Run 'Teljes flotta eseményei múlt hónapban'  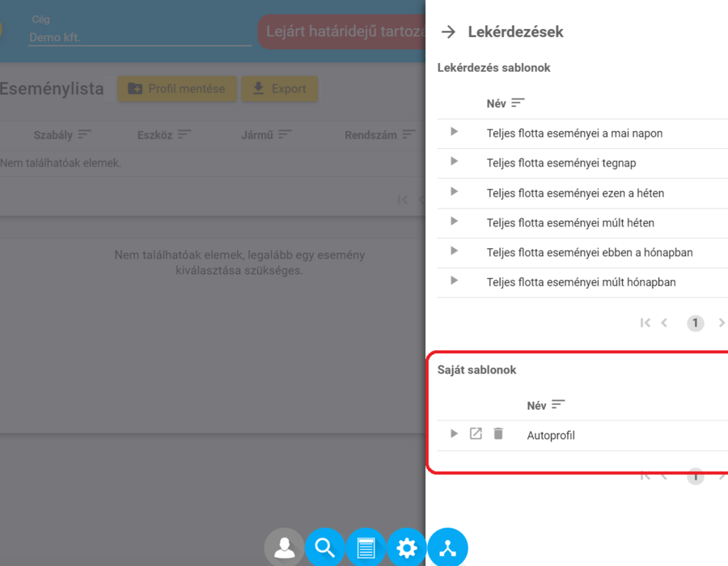tap(454, 281)
